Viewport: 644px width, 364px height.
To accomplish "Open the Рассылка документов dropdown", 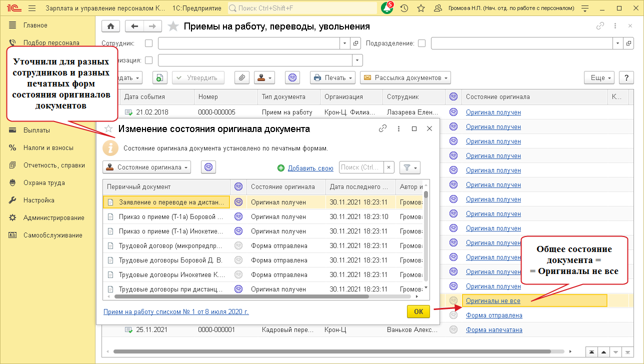I will coord(405,77).
